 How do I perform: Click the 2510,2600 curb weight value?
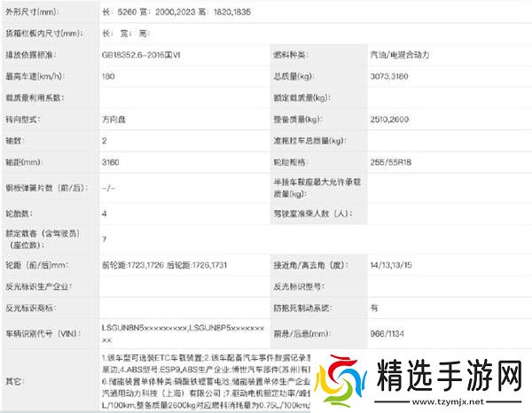[x=389, y=120]
